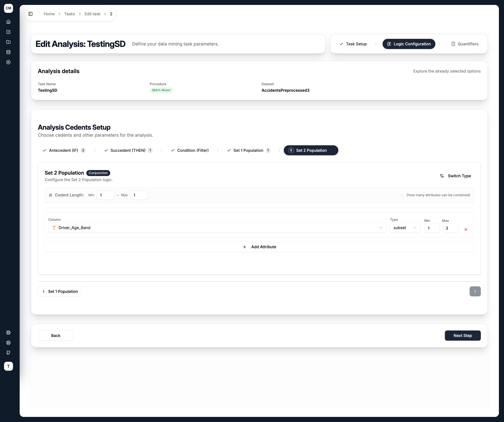Click the hash icon beside Cedent Length
This screenshot has height=422, width=504.
[x=50, y=195]
